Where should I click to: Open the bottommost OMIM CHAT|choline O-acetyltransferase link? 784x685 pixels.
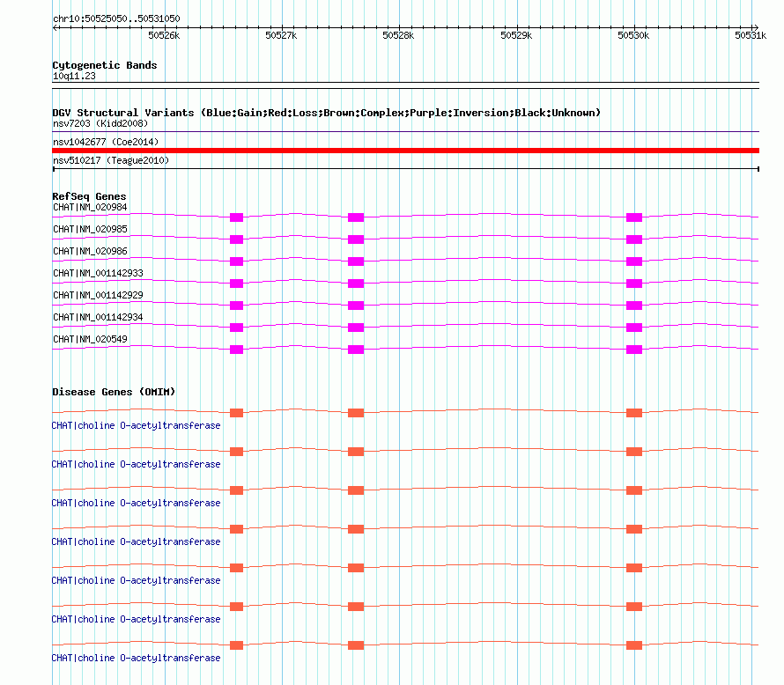click(x=136, y=658)
